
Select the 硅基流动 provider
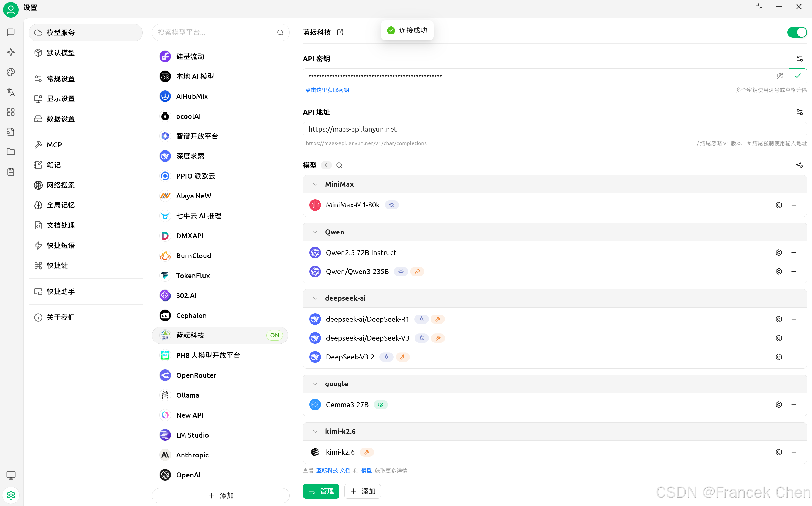coord(220,57)
